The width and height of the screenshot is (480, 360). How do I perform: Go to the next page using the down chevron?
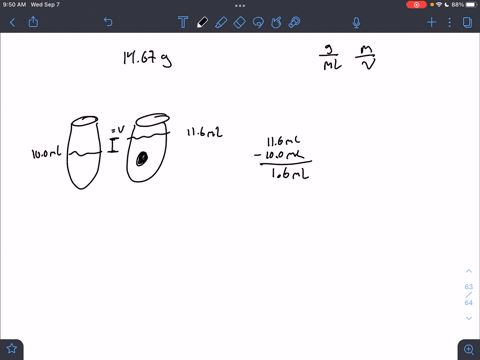469,318
